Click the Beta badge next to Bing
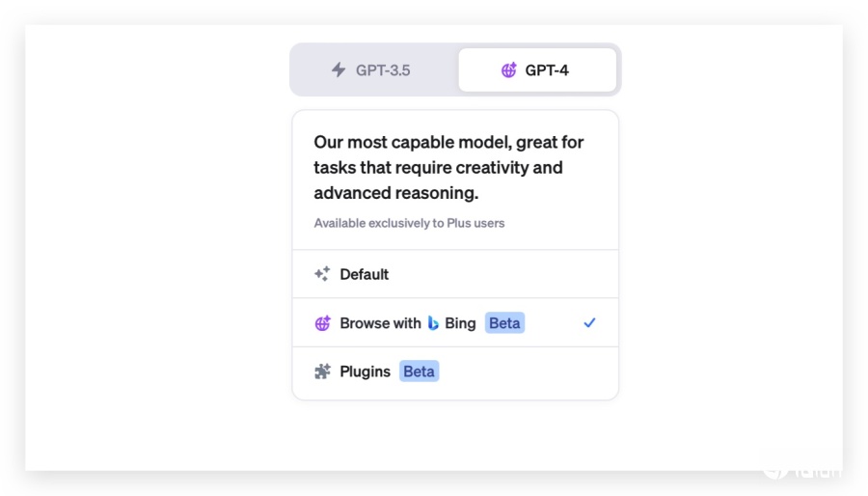This screenshot has width=868, height=496. tap(504, 322)
